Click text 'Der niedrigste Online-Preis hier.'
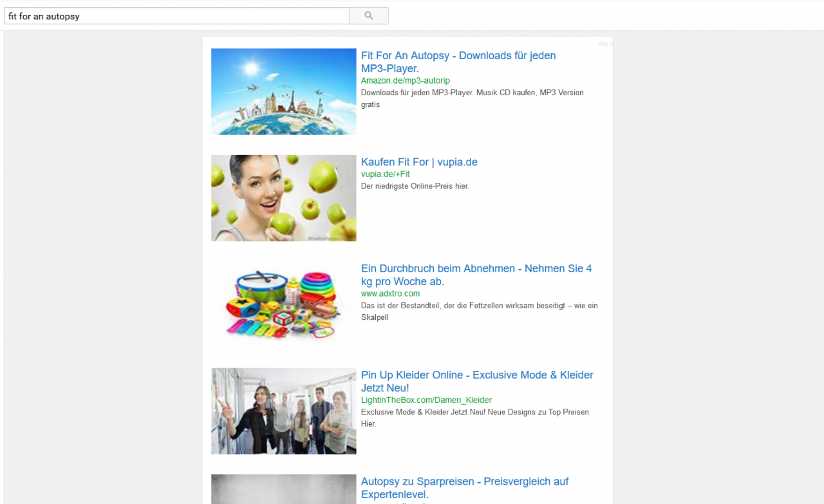824x504 pixels. 415,186
